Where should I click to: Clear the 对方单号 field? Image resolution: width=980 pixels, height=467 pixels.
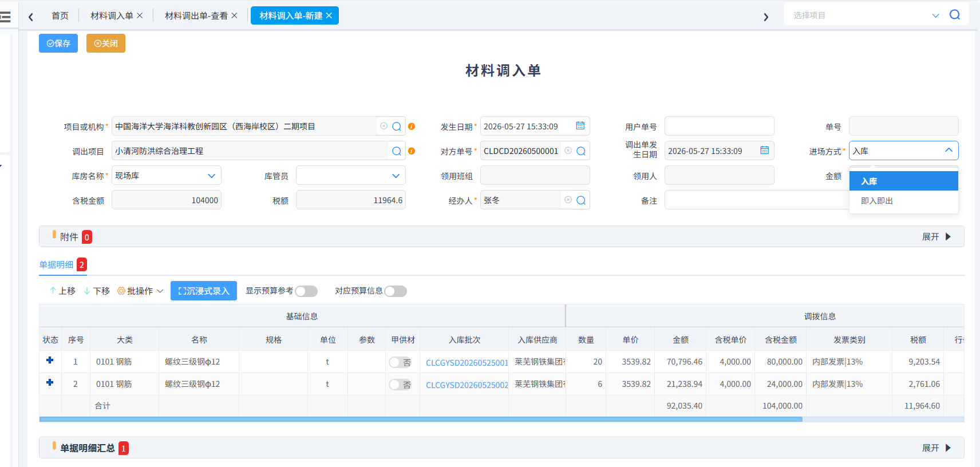click(x=568, y=151)
